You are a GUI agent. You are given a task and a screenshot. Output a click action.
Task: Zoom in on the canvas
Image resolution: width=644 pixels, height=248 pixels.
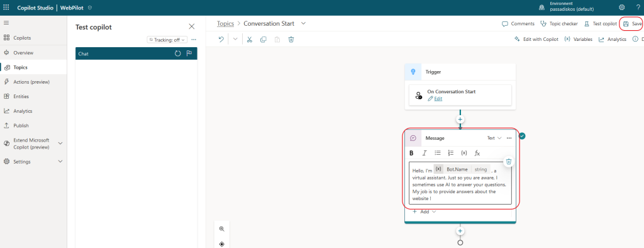click(222, 229)
